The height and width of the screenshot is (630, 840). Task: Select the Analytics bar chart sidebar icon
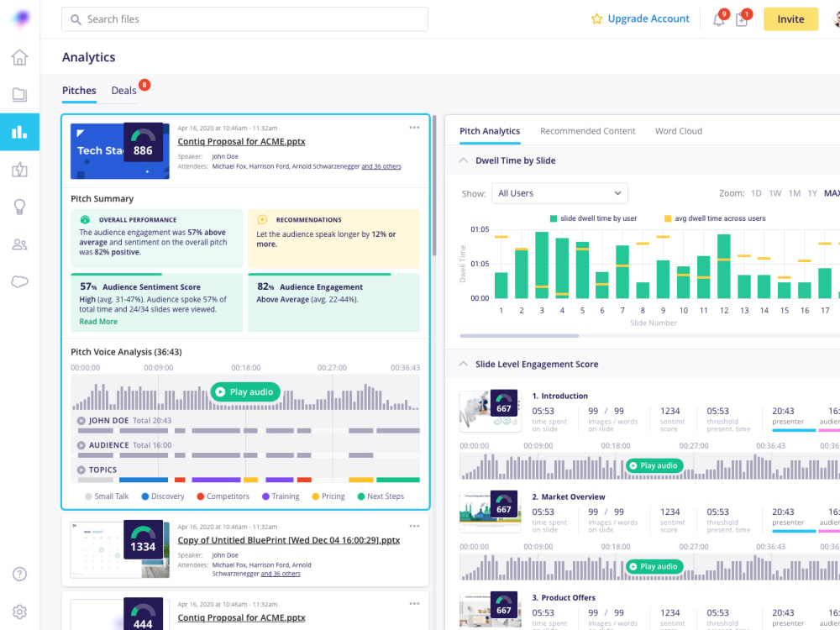pos(20,132)
